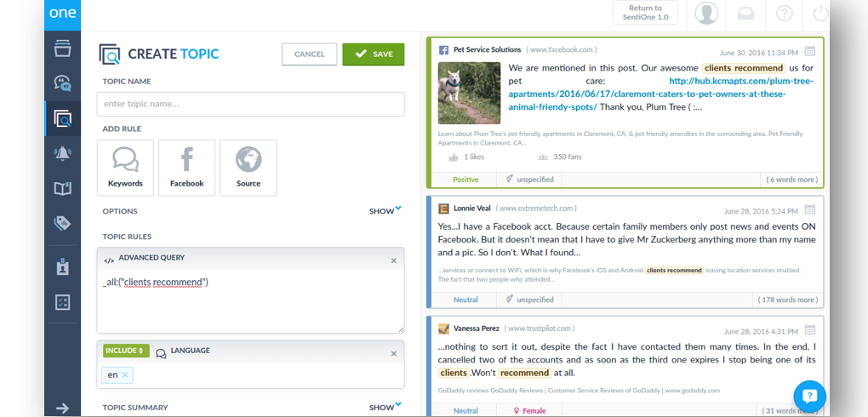
Task: Click the Return to SentiOne 1.0 button
Action: tap(645, 13)
